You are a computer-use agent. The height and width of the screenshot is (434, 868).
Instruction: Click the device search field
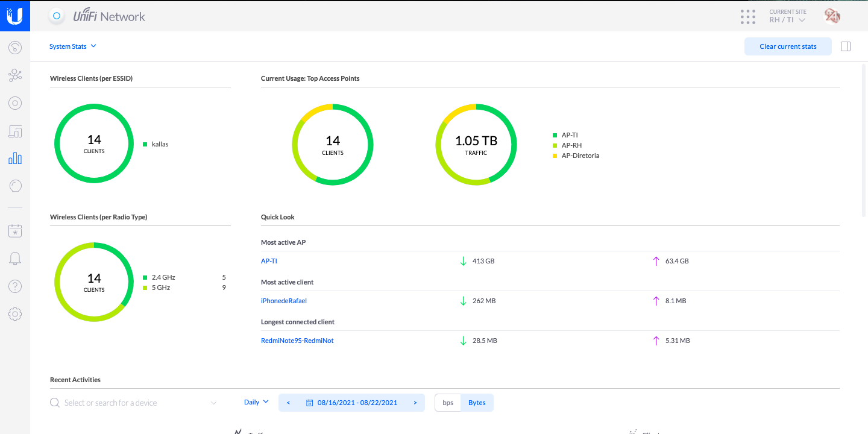click(x=134, y=403)
